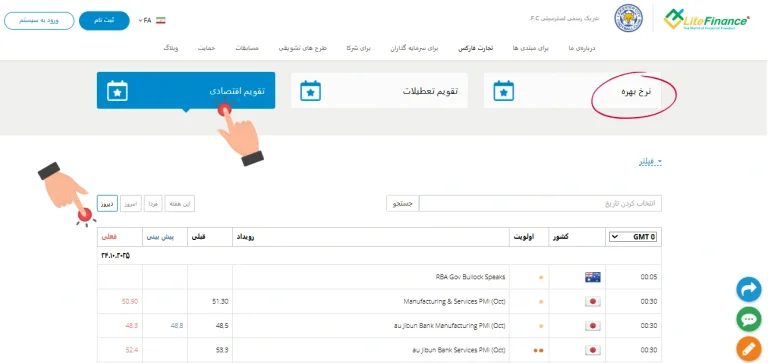Click the LiteFinance logo

[x=706, y=19]
